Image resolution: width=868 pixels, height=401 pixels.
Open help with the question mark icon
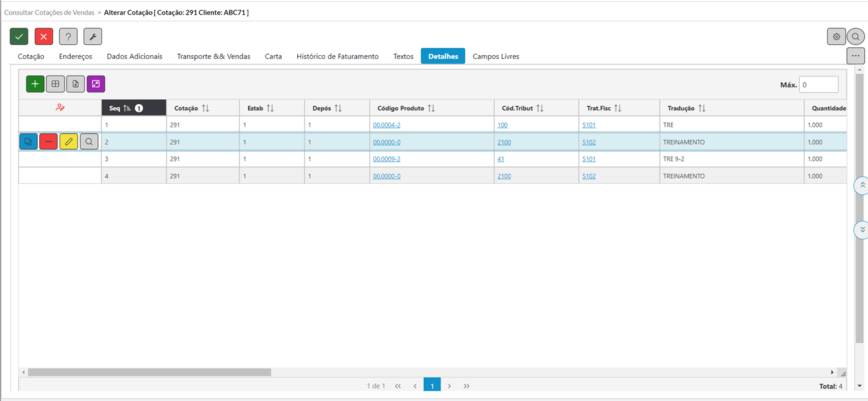(x=68, y=37)
